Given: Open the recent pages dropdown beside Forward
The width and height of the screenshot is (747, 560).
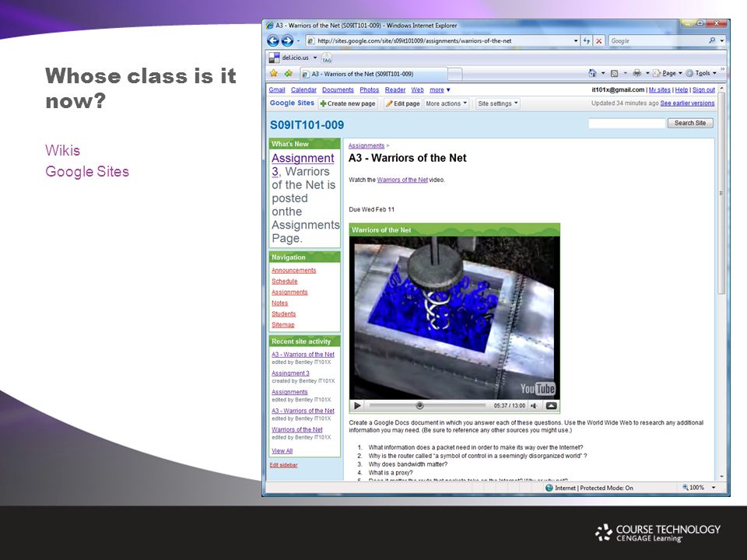Looking at the screenshot, I should pyautogui.click(x=298, y=41).
